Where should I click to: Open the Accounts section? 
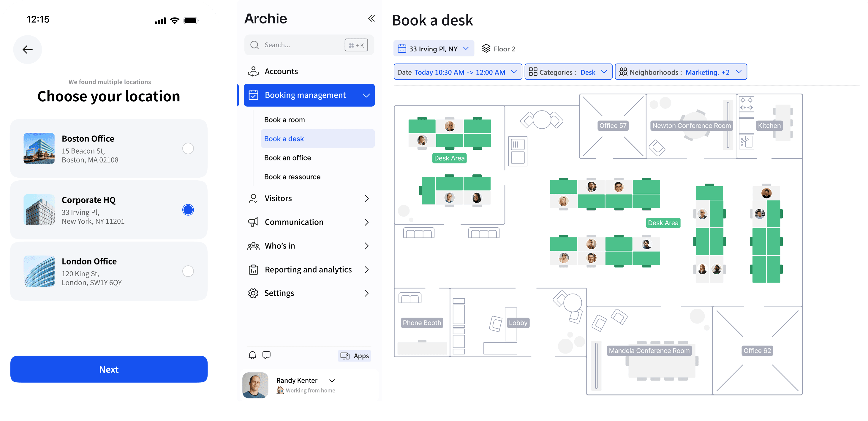(x=281, y=71)
